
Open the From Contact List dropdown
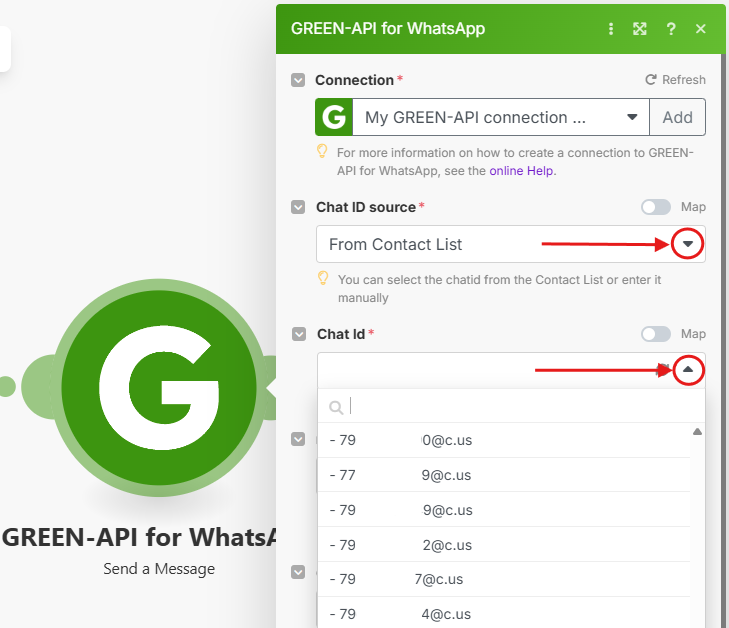(x=510, y=244)
